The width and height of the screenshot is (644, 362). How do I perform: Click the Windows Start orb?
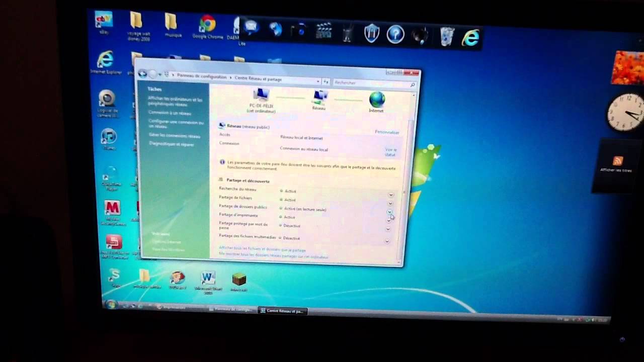111,304
